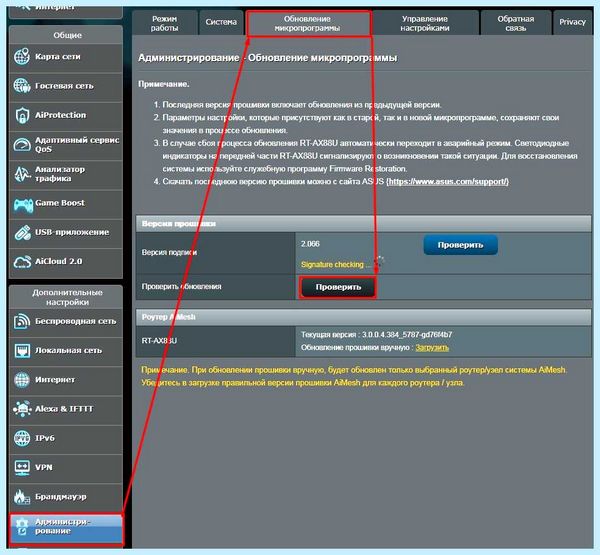Click the blue Проверить signature button
Viewport: 600px width, 555px height.
460,245
